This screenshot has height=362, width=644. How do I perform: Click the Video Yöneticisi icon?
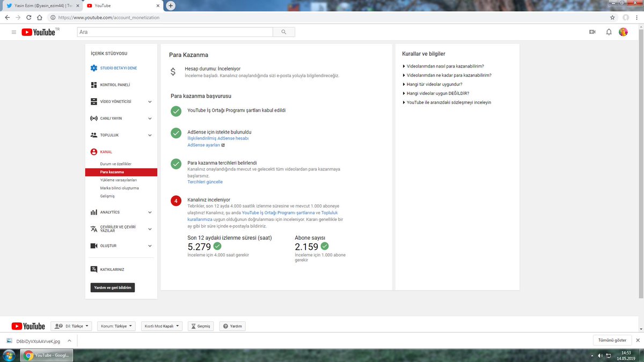94,101
